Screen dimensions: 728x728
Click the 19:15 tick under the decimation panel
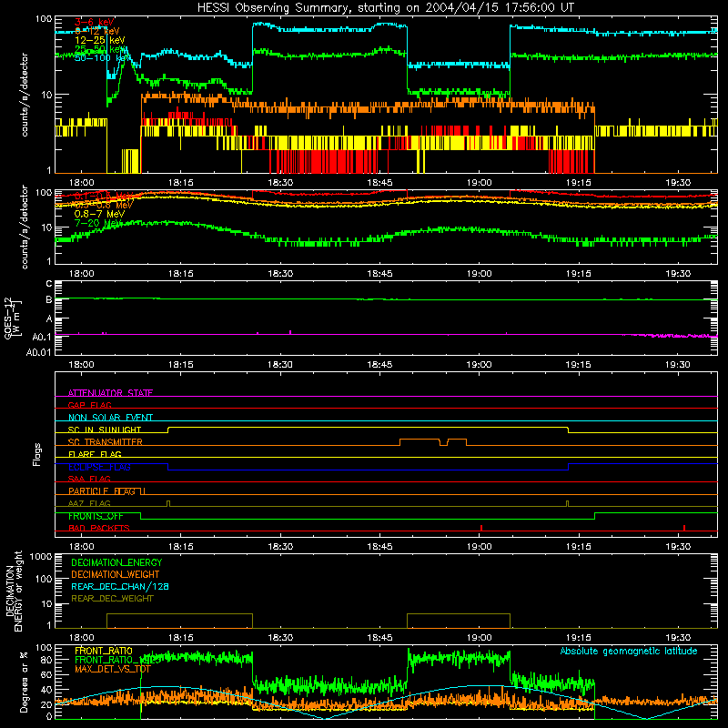point(579,638)
